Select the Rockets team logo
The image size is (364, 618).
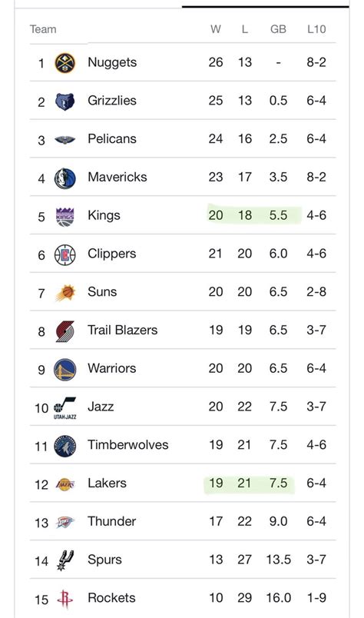coord(65,599)
